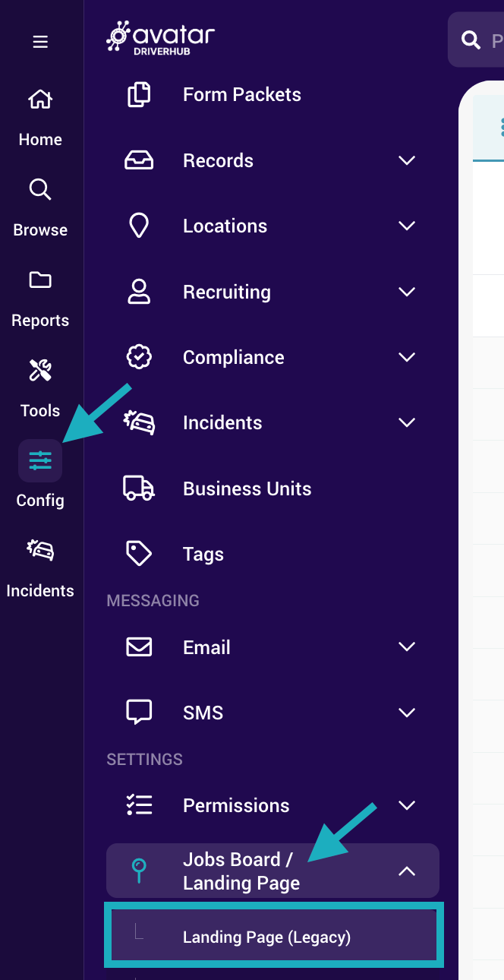Open Incidents in the left rail
This screenshot has width=504, height=980.
(40, 551)
